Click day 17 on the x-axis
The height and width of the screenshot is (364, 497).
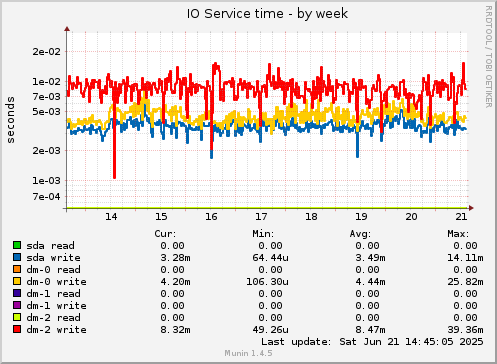pos(261,217)
